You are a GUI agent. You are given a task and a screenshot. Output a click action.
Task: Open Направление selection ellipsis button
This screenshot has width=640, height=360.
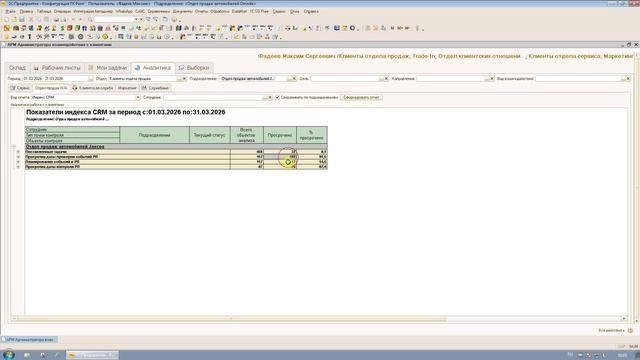pos(487,78)
